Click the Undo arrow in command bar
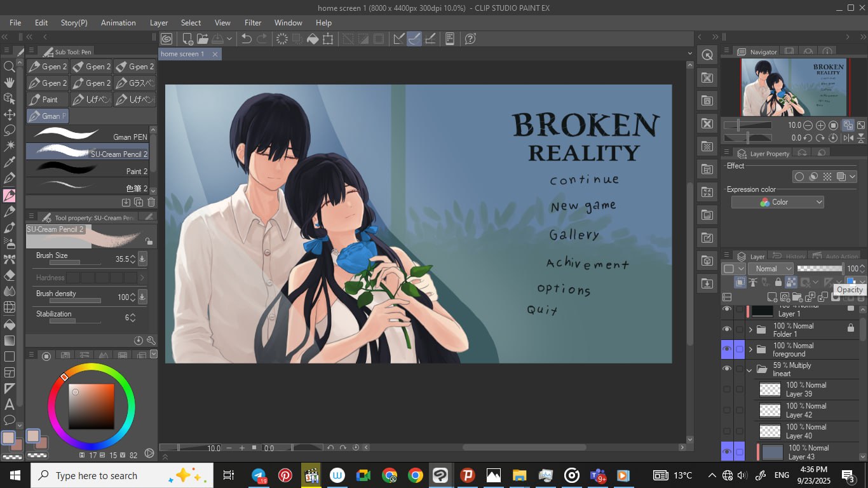This screenshot has width=868, height=488. pos(247,39)
